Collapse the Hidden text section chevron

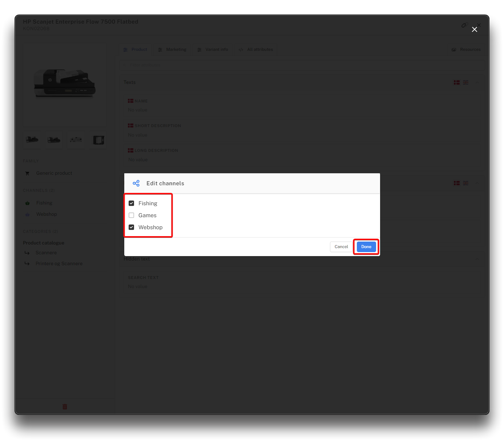pos(477,259)
